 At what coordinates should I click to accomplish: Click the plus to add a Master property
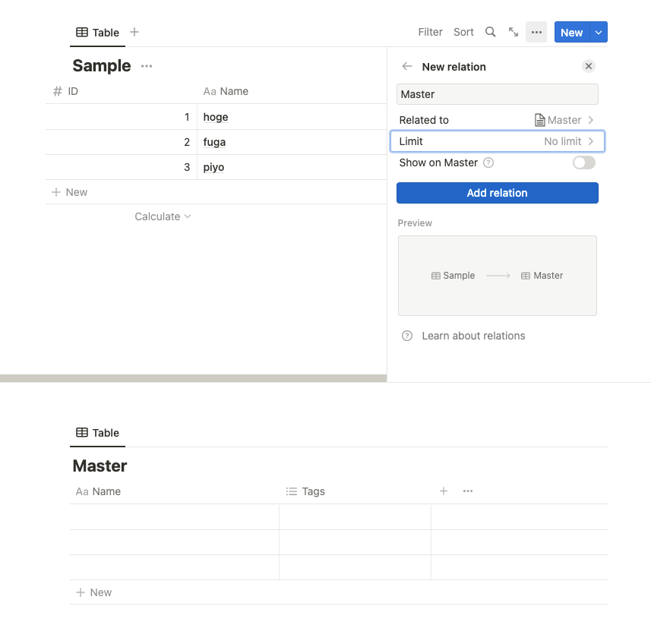click(444, 491)
